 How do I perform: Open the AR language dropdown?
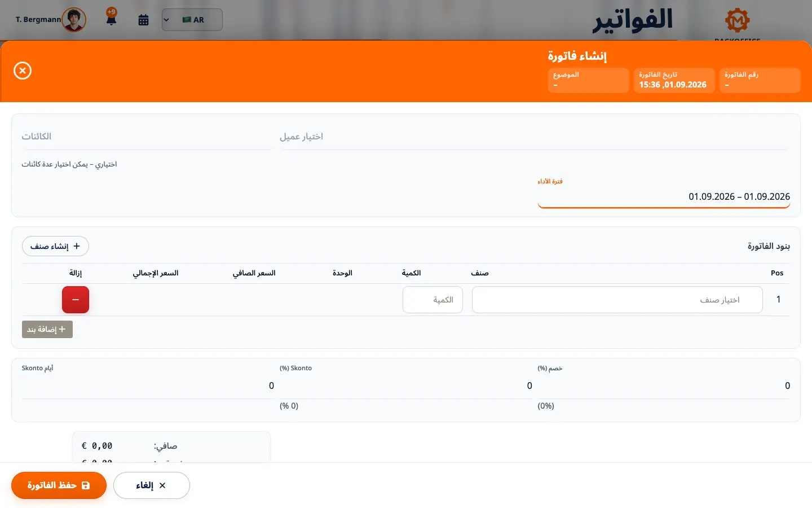tap(192, 20)
